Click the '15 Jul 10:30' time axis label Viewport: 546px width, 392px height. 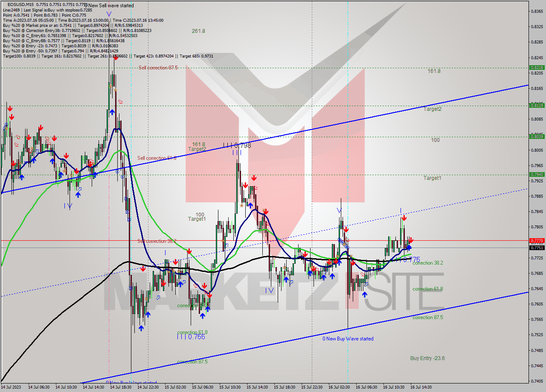click(229, 387)
